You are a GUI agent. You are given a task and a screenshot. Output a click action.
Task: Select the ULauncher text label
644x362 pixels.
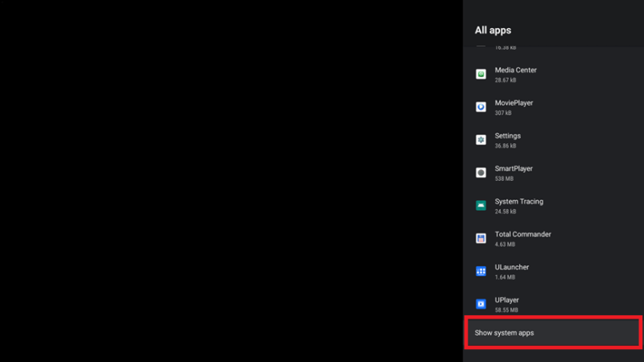[511, 267]
